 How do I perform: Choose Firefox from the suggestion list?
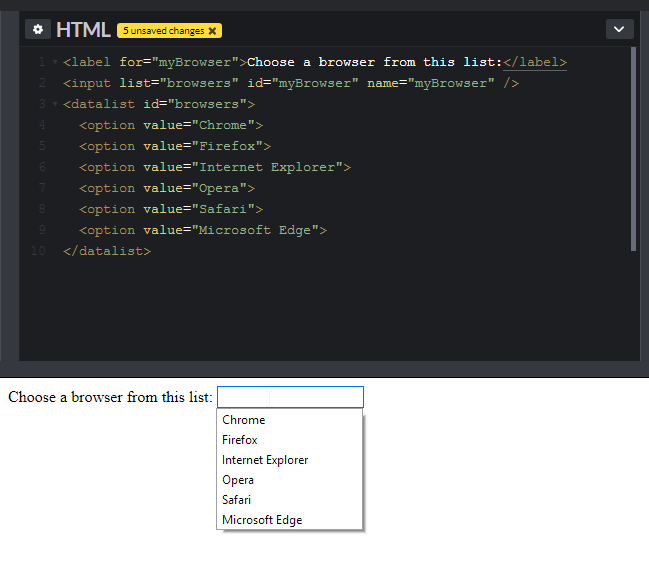(x=289, y=440)
